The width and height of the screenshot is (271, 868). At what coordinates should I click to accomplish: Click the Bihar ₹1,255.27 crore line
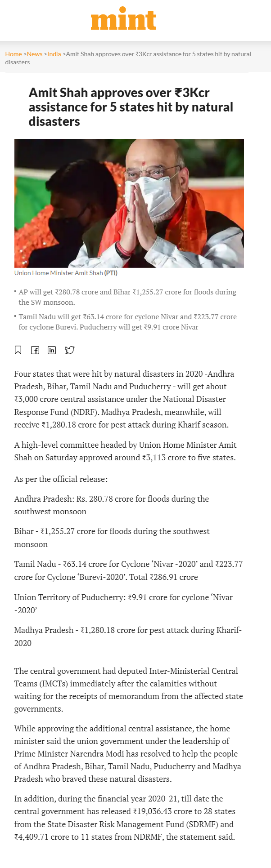click(112, 538)
